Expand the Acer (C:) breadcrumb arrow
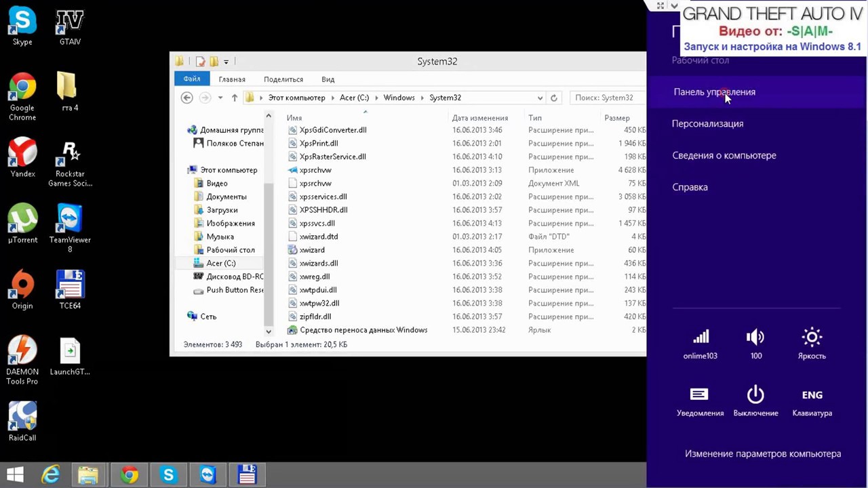The height and width of the screenshot is (488, 868). pos(376,98)
